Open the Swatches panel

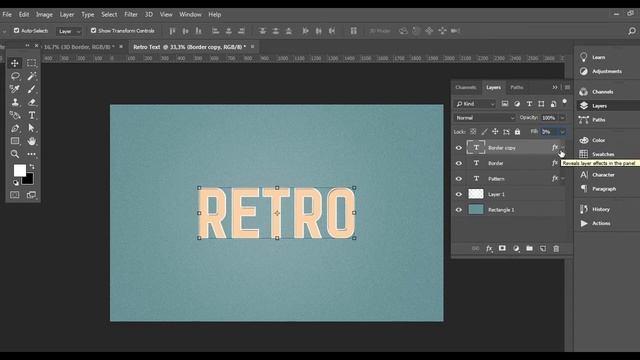click(x=603, y=154)
